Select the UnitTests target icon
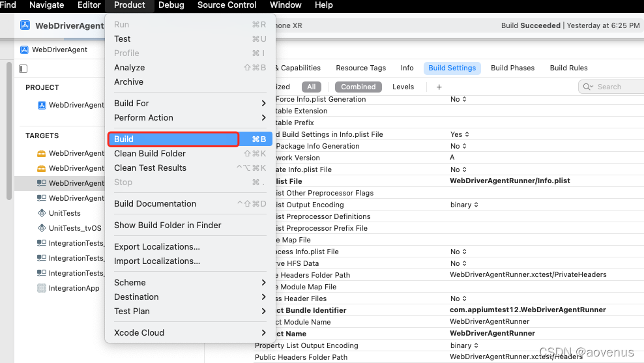644x363 pixels. pos(42,213)
